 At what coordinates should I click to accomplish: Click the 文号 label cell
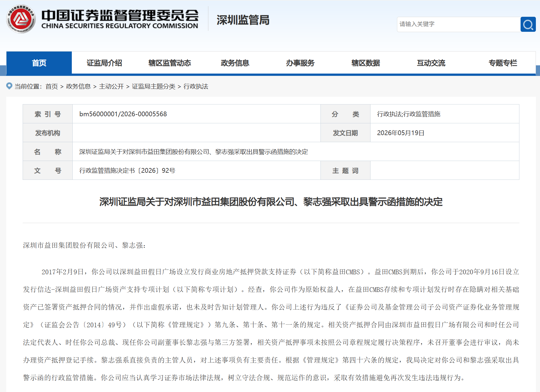point(48,170)
